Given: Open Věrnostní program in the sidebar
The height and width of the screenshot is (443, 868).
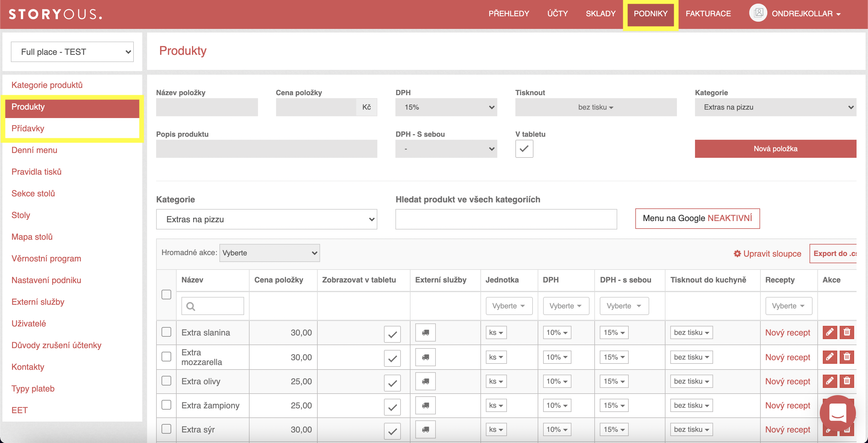Looking at the screenshot, I should coord(46,258).
